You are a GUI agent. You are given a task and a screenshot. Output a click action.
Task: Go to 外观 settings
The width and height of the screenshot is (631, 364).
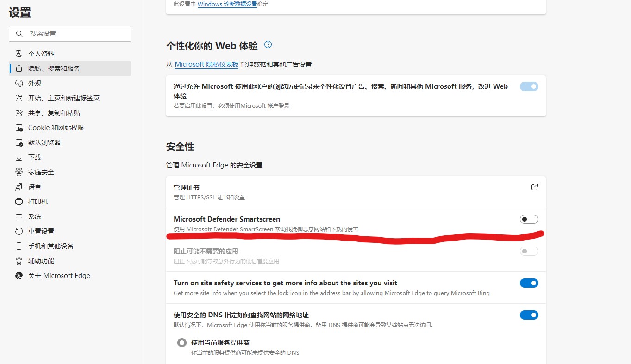[70, 83]
